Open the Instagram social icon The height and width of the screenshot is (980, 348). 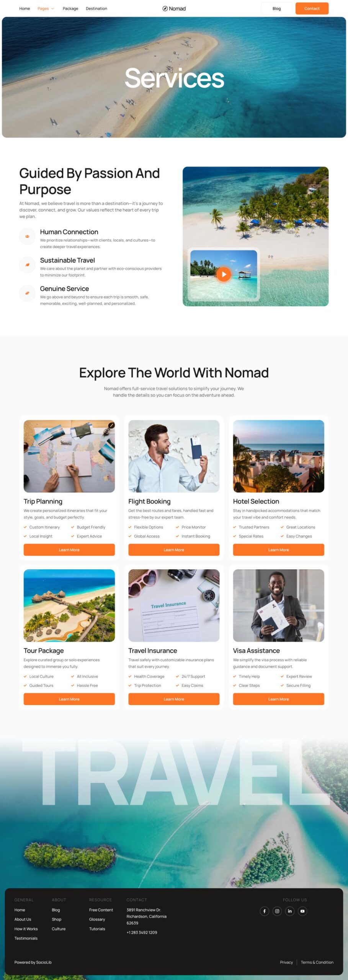(277, 911)
